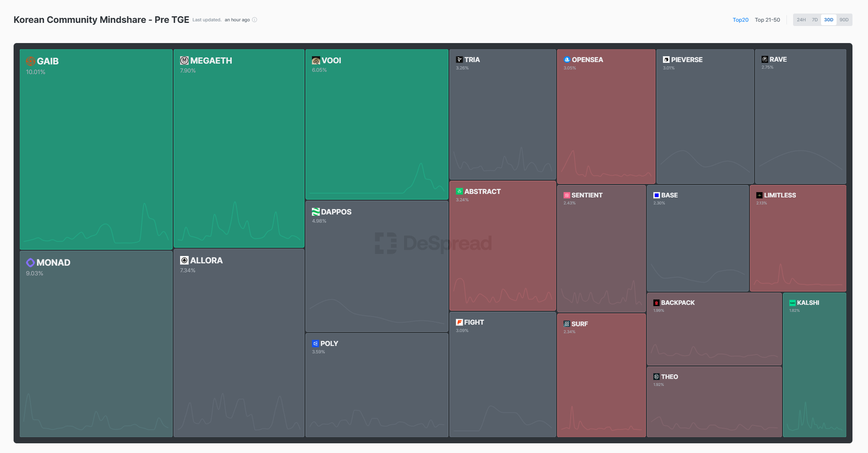
Task: Click the OPENSEA blue ship icon
Action: point(567,60)
